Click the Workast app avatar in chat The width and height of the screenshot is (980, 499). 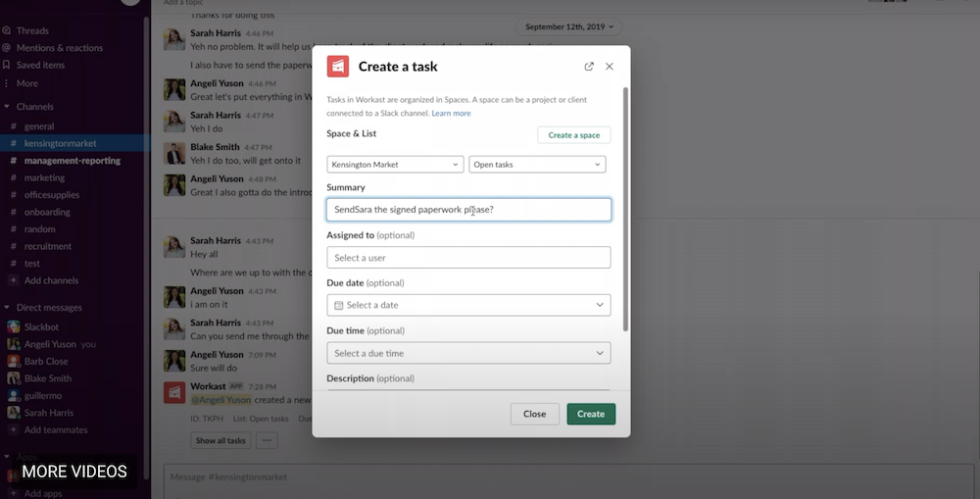174,393
